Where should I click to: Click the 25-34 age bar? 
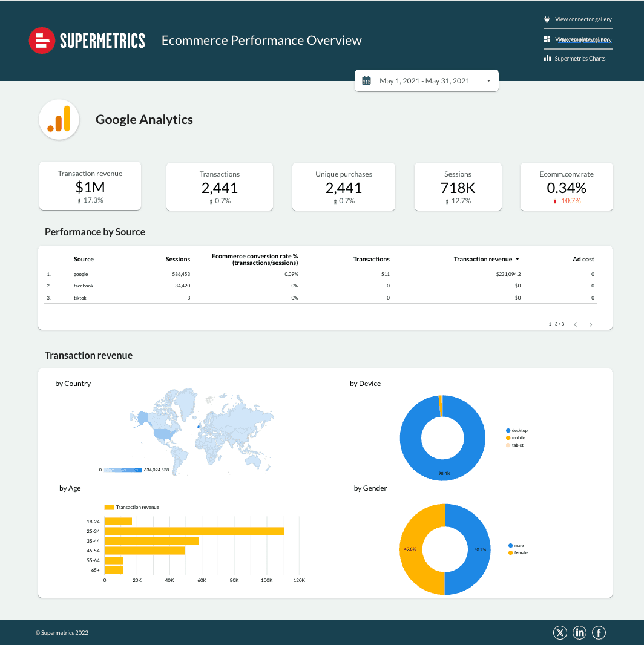[194, 531]
